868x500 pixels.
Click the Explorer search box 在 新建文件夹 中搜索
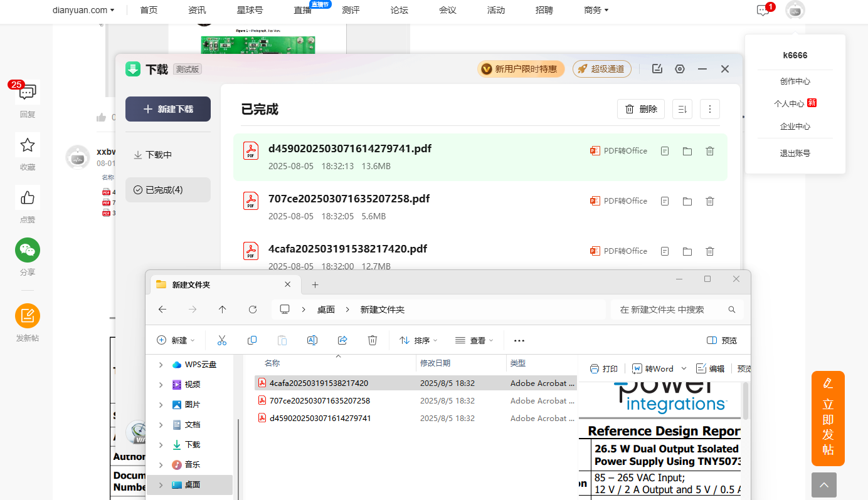pos(677,310)
